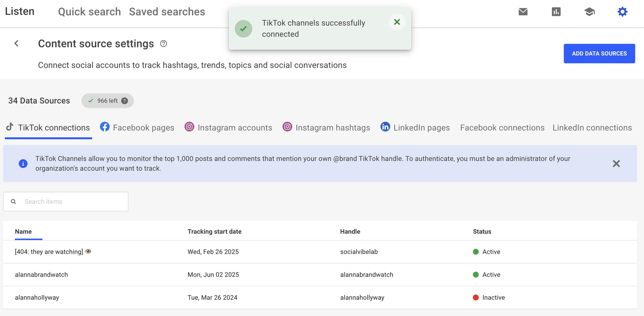
Task: Click the TikTok logo icon on tab
Action: click(x=10, y=127)
